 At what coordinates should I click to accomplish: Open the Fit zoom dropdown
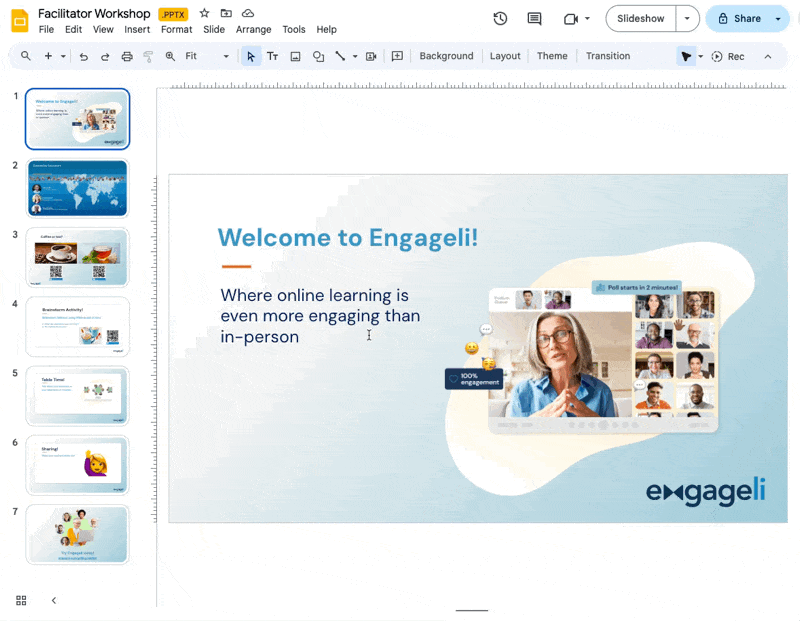coord(207,57)
